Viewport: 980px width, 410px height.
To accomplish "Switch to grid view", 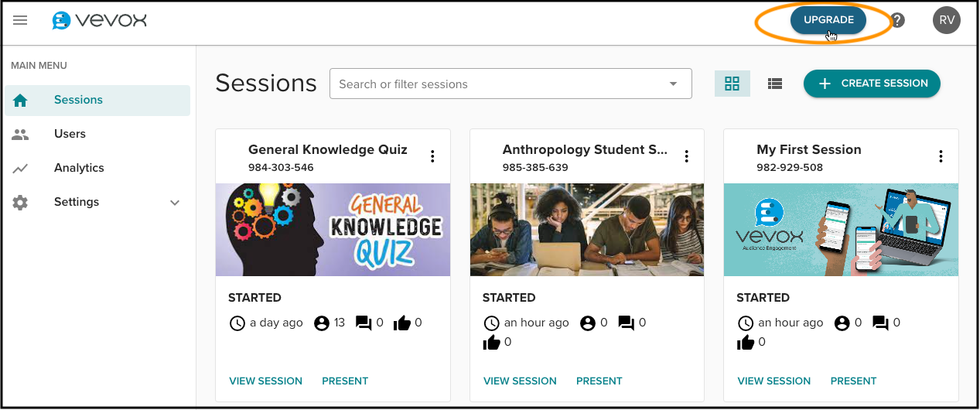I will pos(732,84).
